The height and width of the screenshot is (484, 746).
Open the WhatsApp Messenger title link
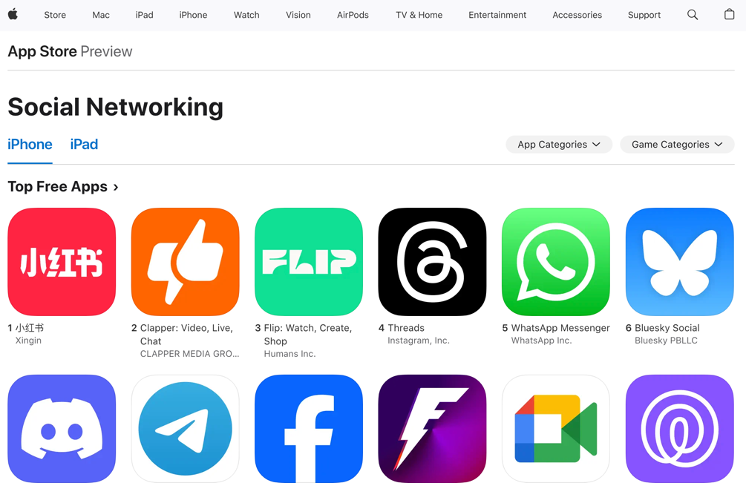click(x=560, y=328)
